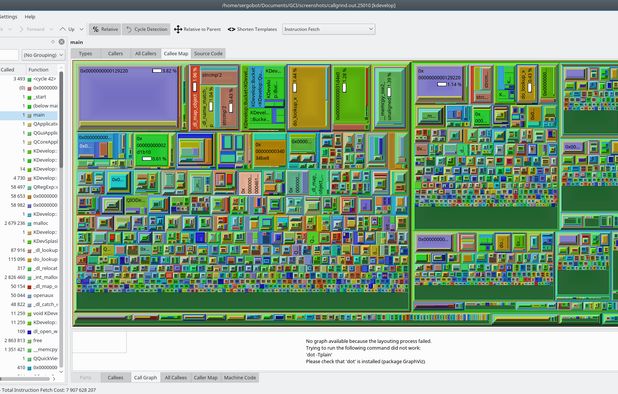Open the Up button history dropdown arrow
618x394 pixels.
[82, 29]
